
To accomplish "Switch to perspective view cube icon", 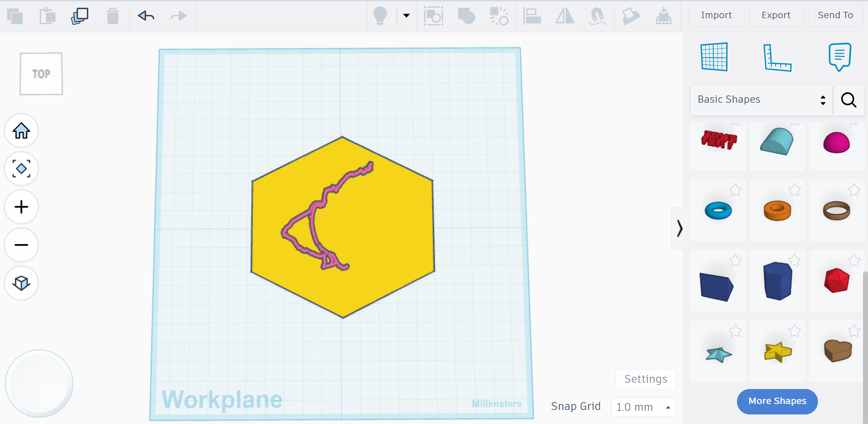I will tap(21, 283).
